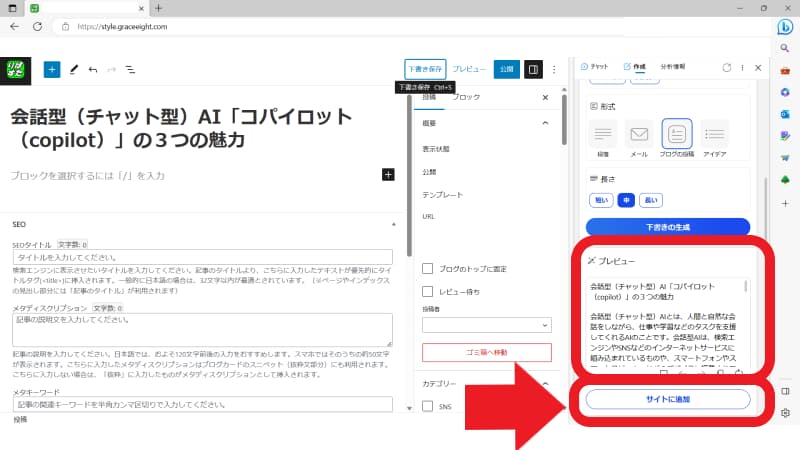
Task: Check the SNS category checkbox
Action: [x=428, y=406]
